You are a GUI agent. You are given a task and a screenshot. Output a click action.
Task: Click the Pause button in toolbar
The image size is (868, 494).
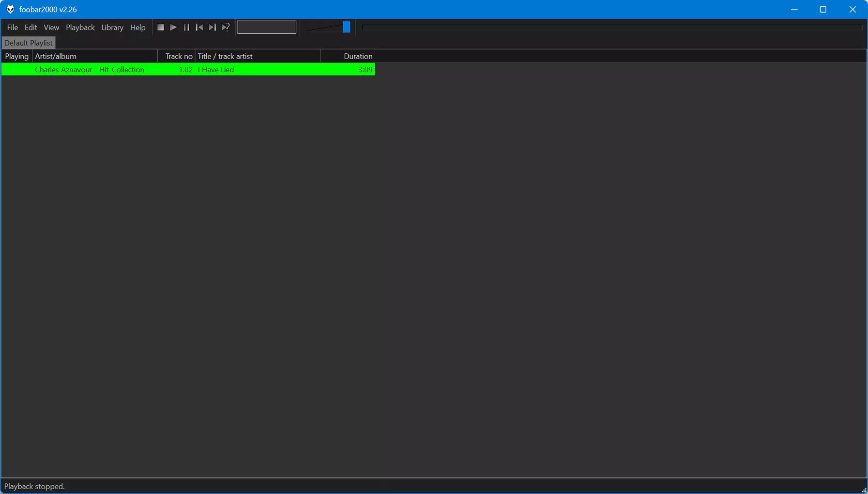pos(186,28)
